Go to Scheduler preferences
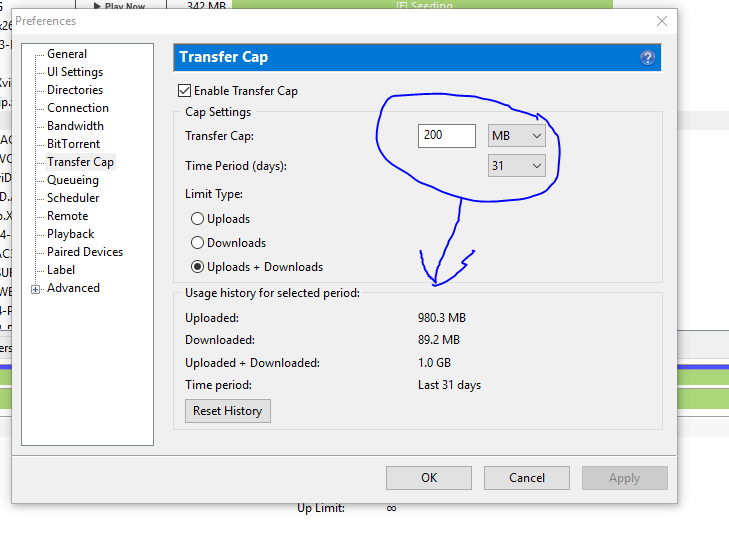This screenshot has height=541, width=729. click(x=73, y=198)
